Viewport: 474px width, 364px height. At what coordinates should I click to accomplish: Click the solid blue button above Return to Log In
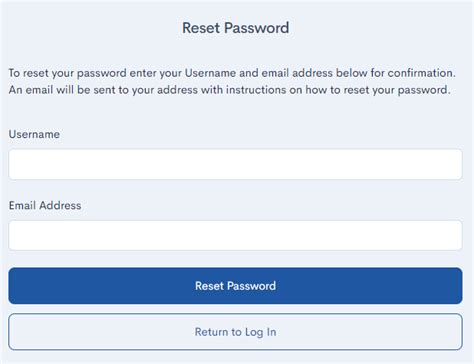coord(235,286)
